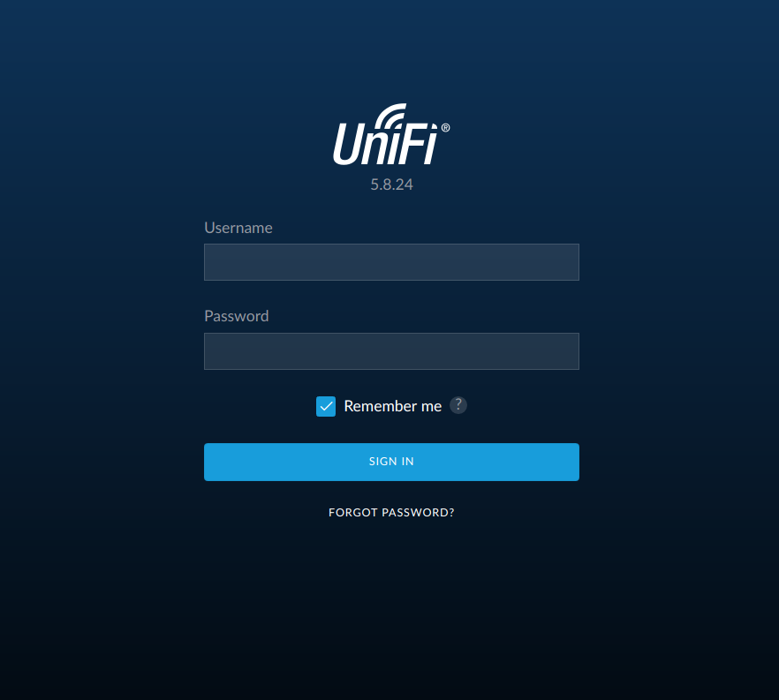This screenshot has height=700, width=779.
Task: Click the registered trademark symbol beside UniFi
Action: click(446, 128)
